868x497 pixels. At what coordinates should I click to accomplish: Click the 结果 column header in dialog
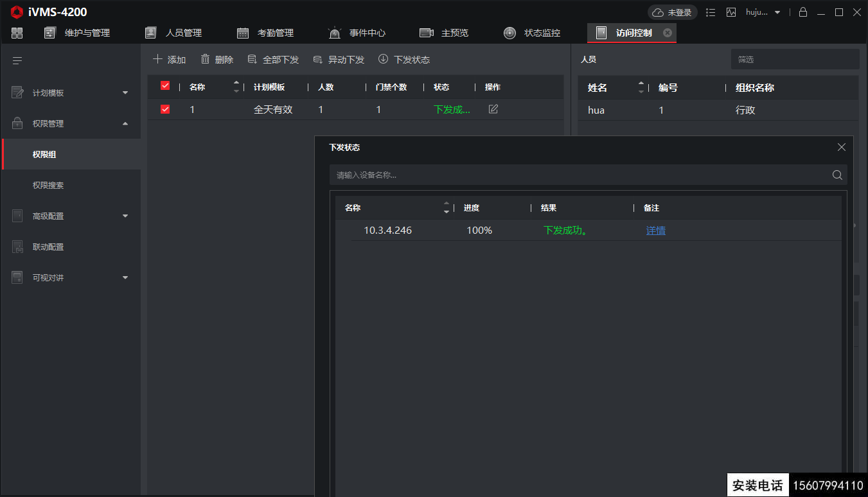point(549,208)
